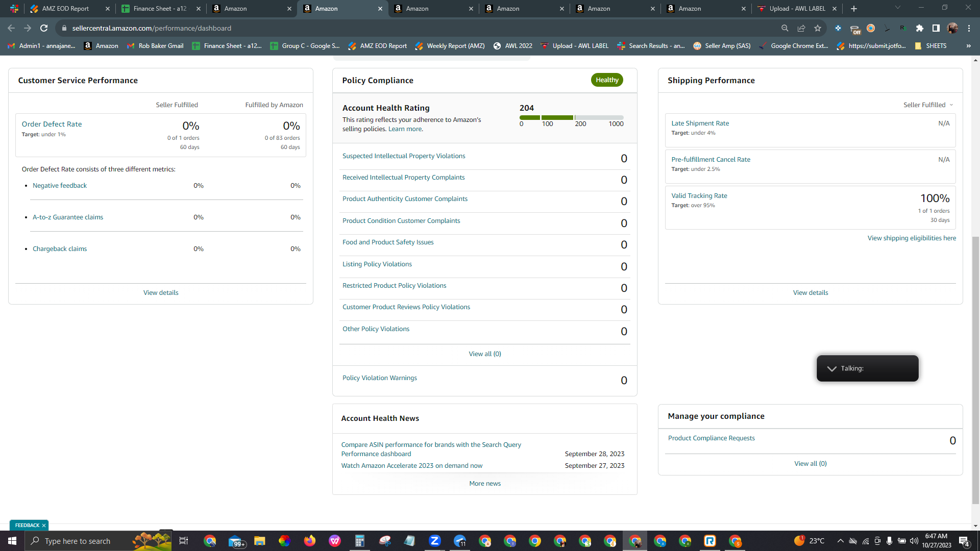Viewport: 980px width, 551px height.
Task: Open the Seller Amp (SAS) bookmark
Action: (x=722, y=46)
